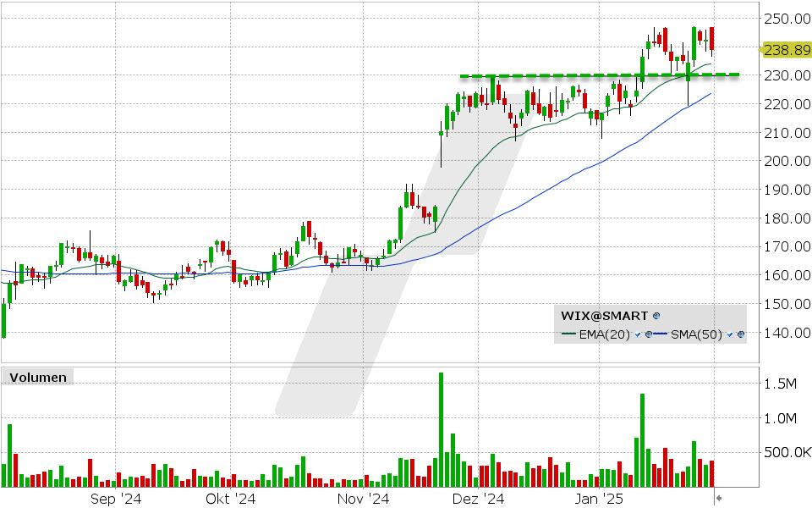Click the gray left arrow below the time axis
Viewport: 812px width, 508px height.
[719, 499]
